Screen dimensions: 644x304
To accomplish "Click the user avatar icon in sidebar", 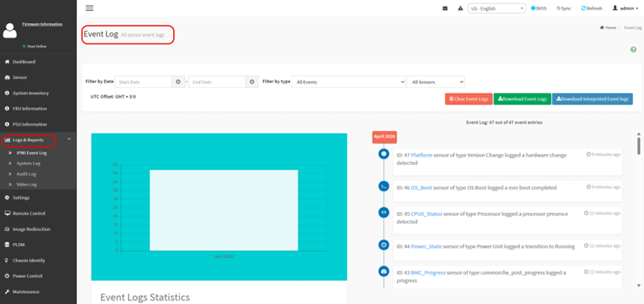I will 10,30.
